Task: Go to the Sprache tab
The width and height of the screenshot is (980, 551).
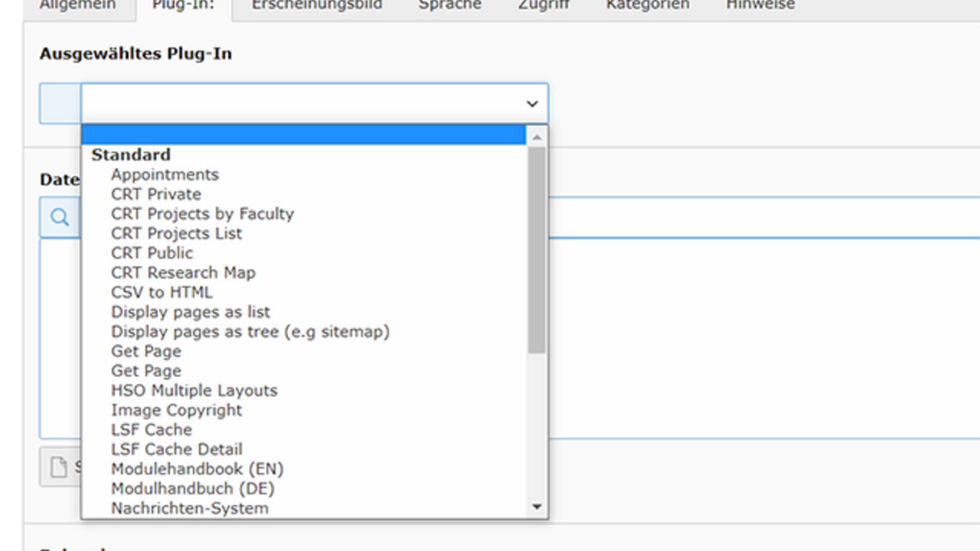Action: (x=450, y=5)
